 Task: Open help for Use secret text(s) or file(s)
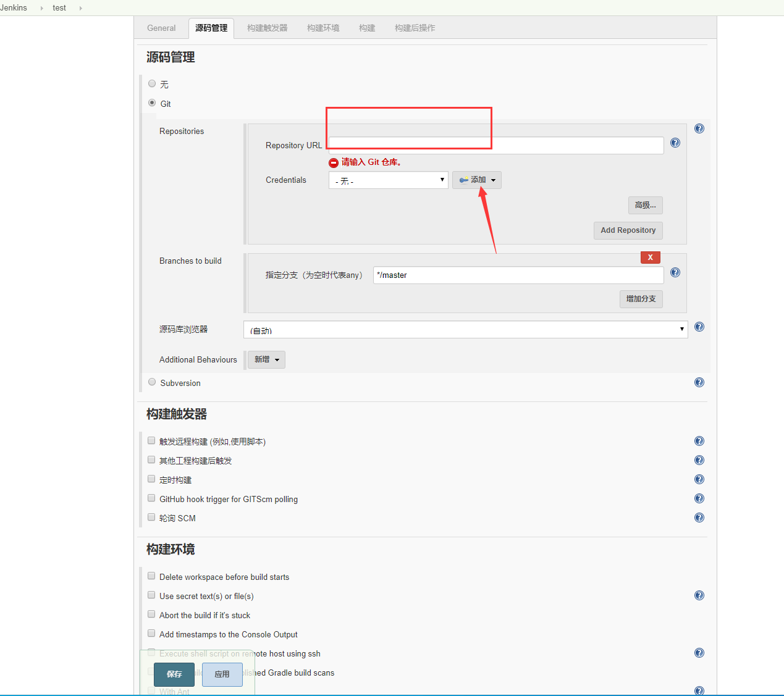(699, 595)
